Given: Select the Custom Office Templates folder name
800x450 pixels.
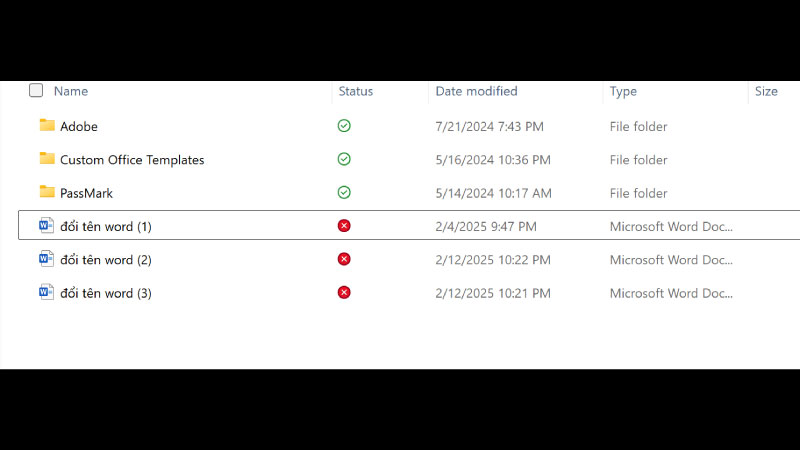Looking at the screenshot, I should [x=132, y=160].
